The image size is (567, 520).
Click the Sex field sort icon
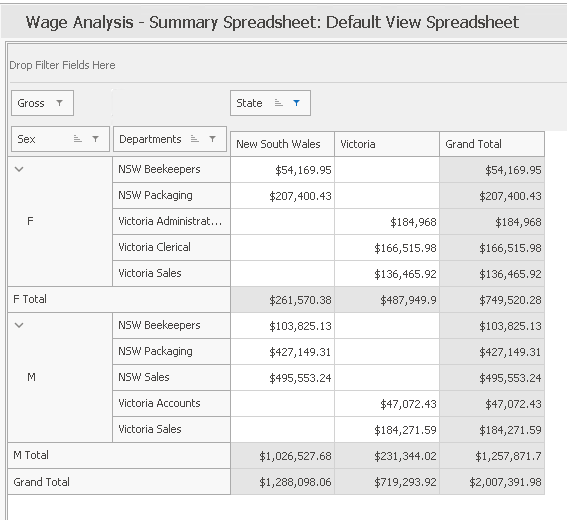pos(78,139)
